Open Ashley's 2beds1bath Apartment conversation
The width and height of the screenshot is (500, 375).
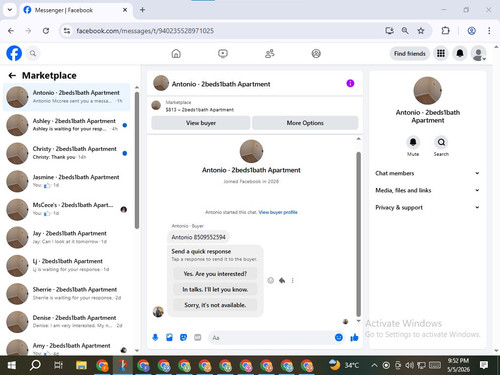[67, 125]
